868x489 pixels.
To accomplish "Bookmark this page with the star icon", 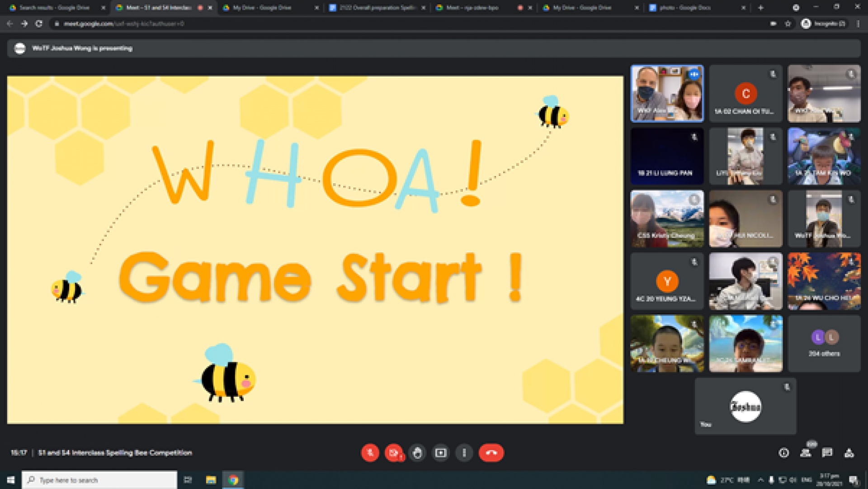I will coord(788,24).
